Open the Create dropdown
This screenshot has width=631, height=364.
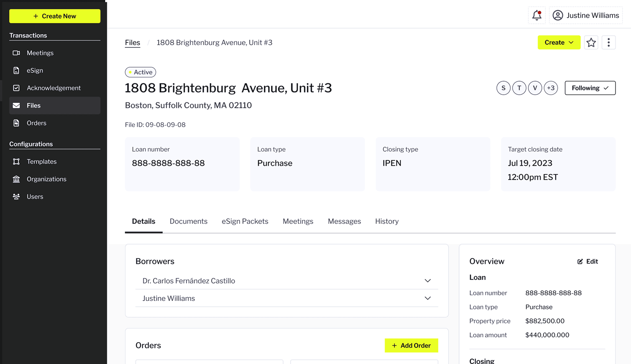point(559,42)
